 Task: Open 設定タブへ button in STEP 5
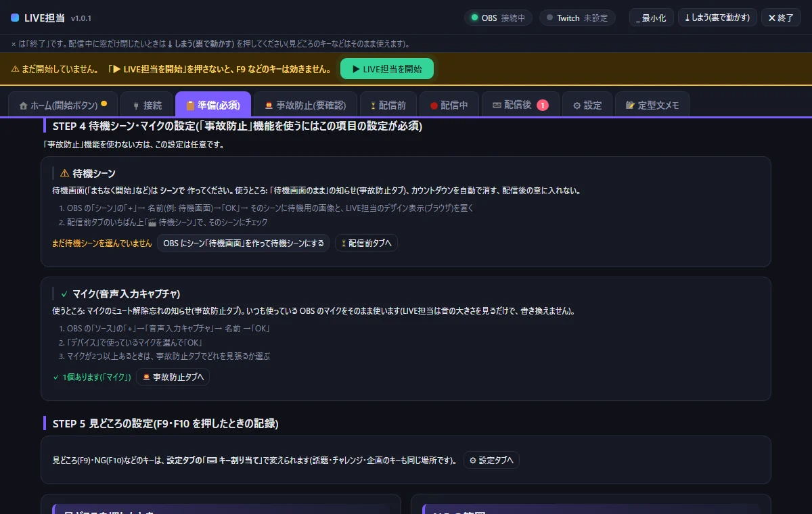point(491,460)
